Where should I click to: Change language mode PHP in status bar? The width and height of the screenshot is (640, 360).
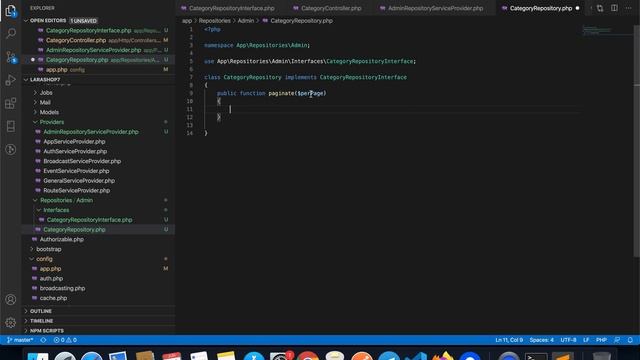(x=601, y=340)
